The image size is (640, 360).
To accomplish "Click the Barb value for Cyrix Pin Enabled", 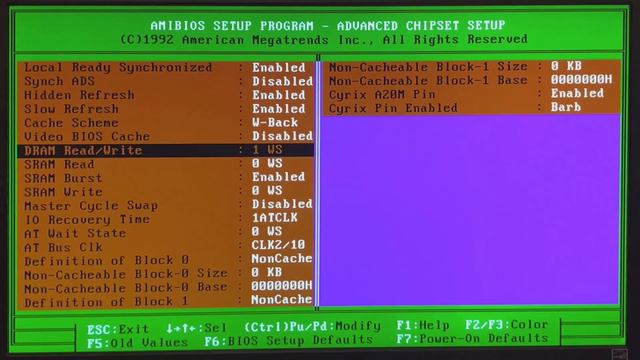I will (x=566, y=107).
